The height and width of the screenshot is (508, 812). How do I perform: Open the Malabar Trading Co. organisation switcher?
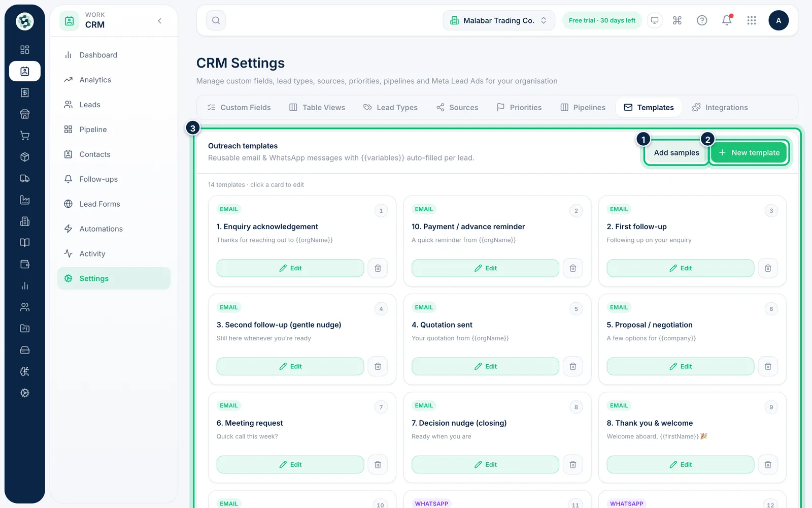point(499,20)
